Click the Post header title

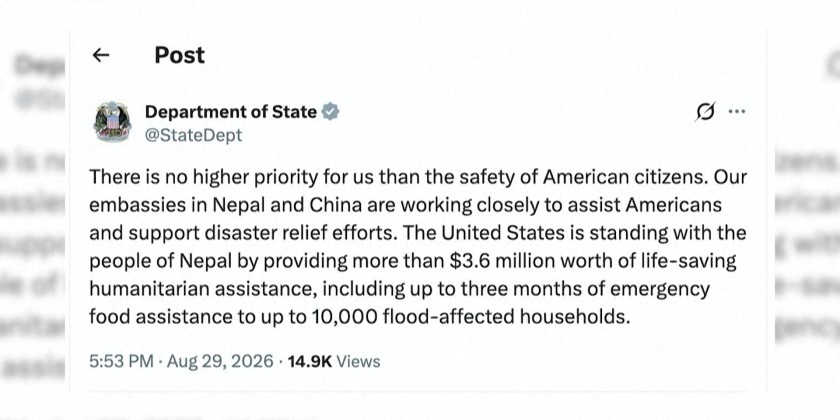179,55
